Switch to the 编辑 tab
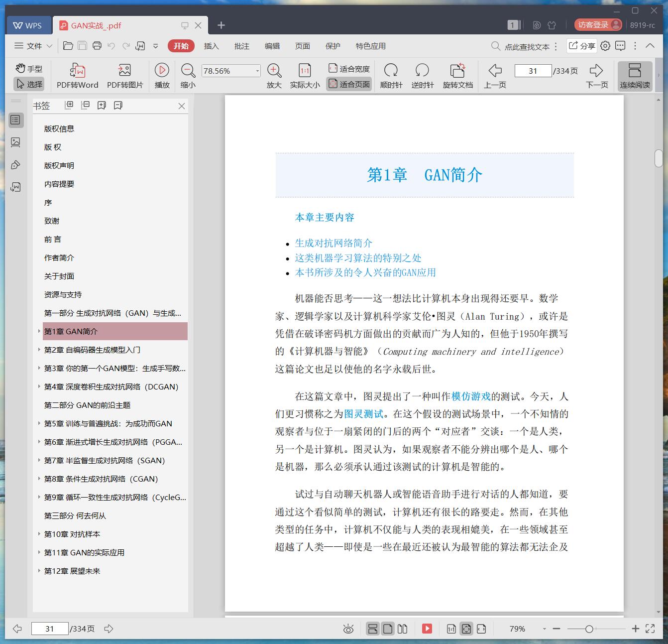This screenshot has width=668, height=644. coord(272,46)
